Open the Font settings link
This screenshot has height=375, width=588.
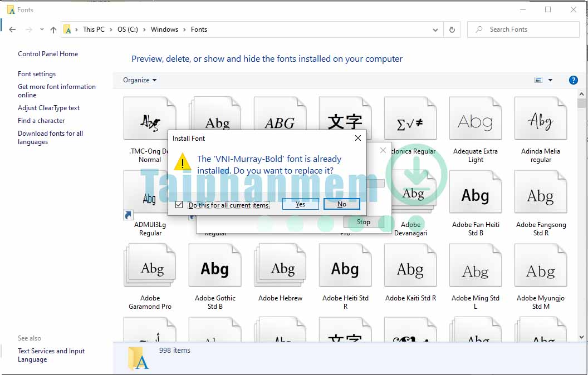pos(37,74)
